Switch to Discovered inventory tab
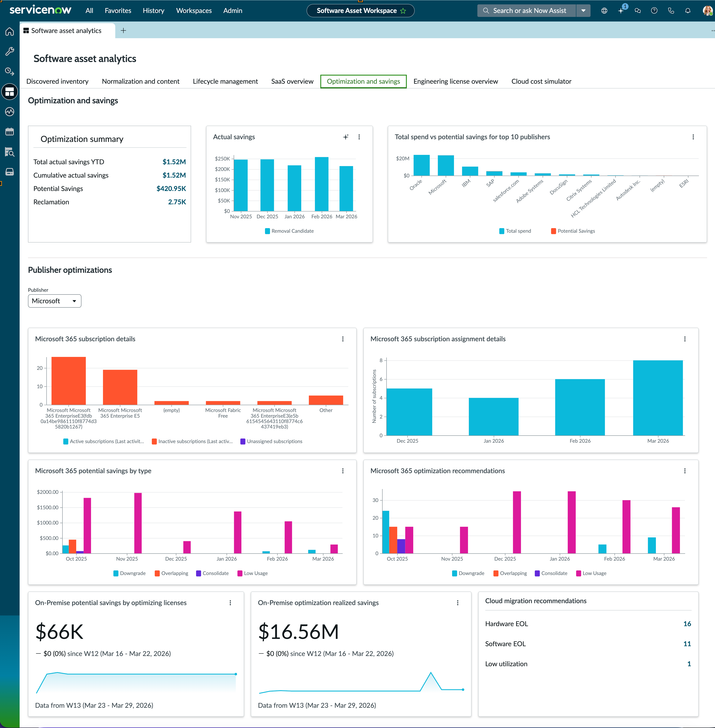 [57, 81]
